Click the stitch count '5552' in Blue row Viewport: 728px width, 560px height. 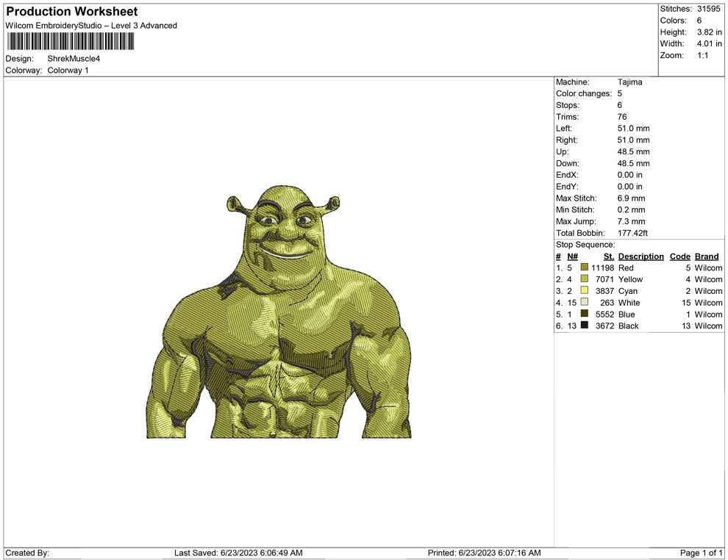[604, 314]
